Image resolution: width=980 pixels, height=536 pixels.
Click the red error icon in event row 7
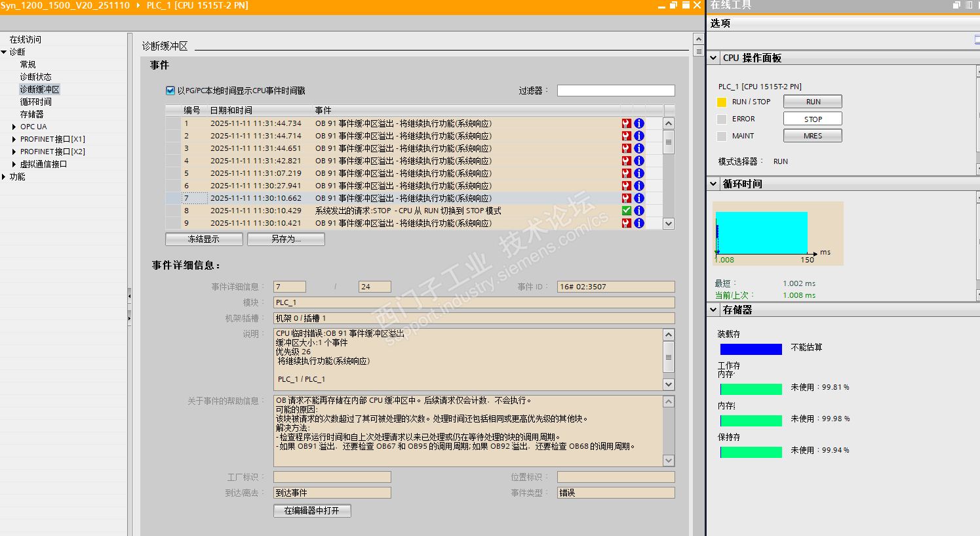(x=627, y=198)
